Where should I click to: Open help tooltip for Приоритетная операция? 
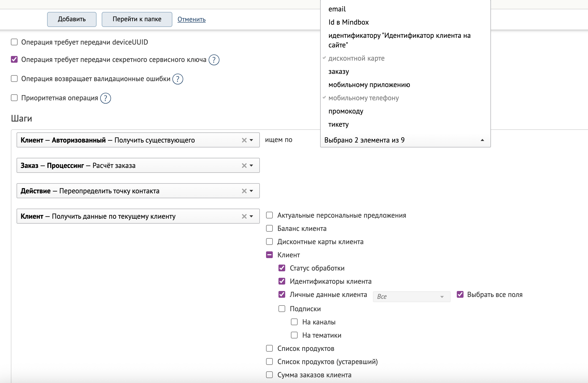click(105, 98)
